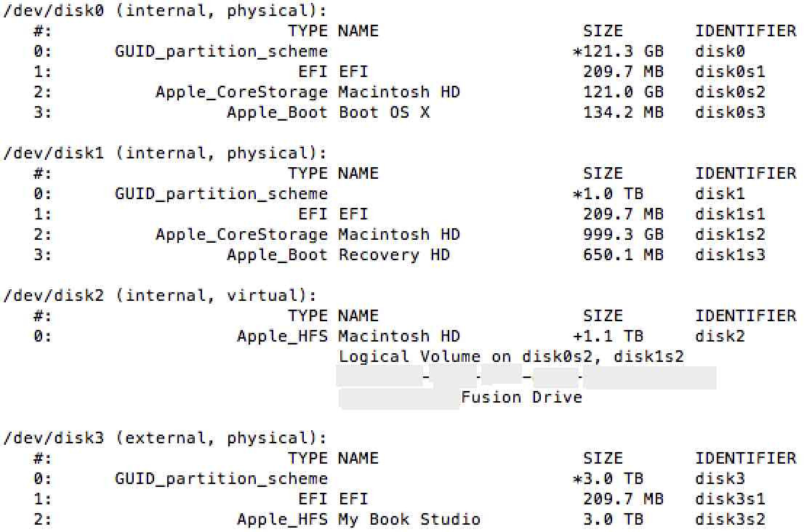Click the +1.1 TB size value
The width and height of the screenshot is (804, 532).
[608, 336]
